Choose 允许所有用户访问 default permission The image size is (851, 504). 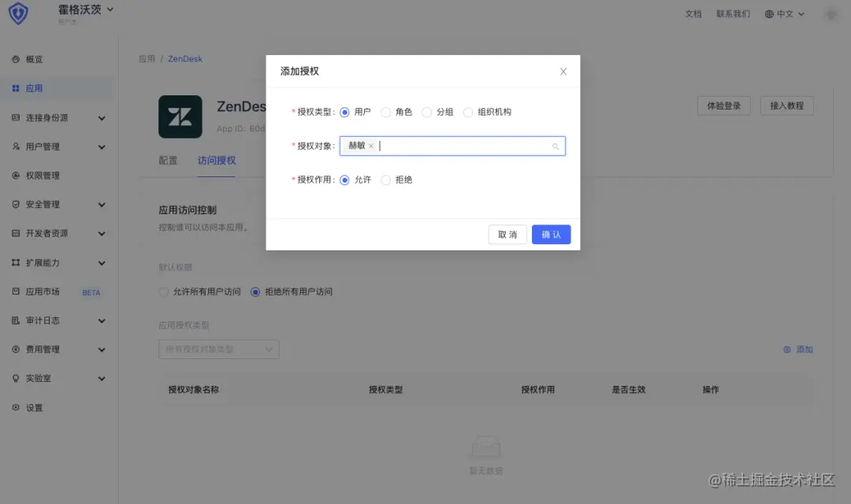pyautogui.click(x=163, y=292)
